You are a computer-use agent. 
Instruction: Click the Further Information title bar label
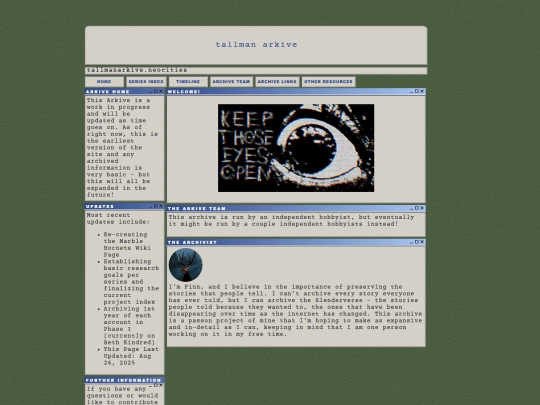123,380
